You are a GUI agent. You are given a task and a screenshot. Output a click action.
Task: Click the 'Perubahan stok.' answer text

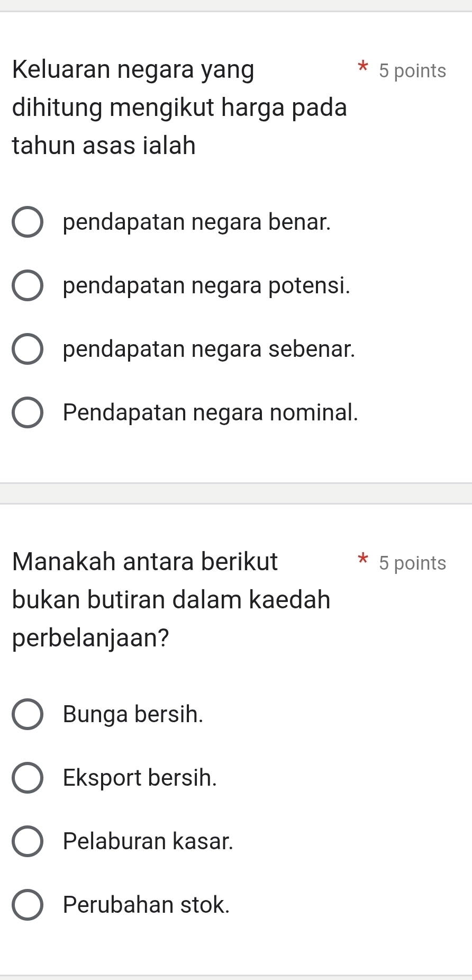click(147, 905)
